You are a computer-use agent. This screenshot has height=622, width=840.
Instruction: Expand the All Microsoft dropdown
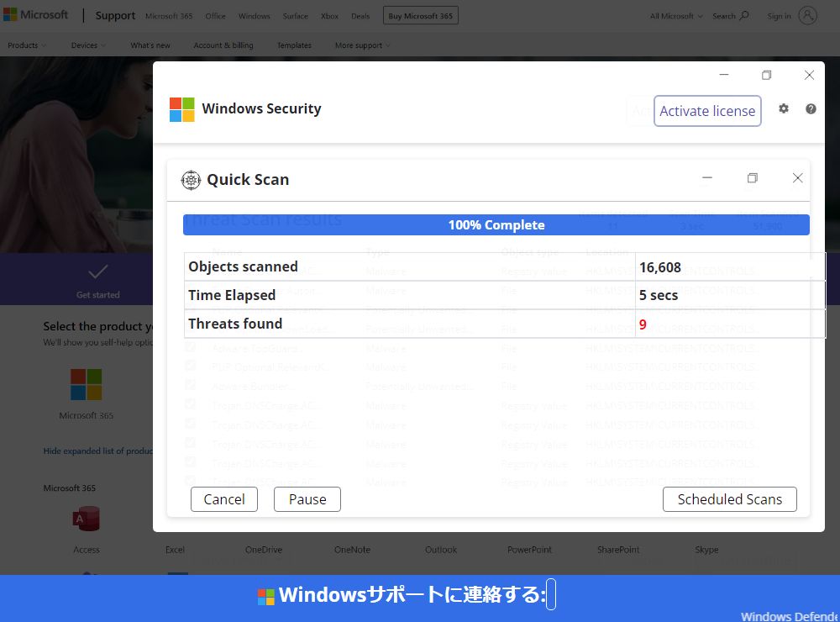(676, 16)
